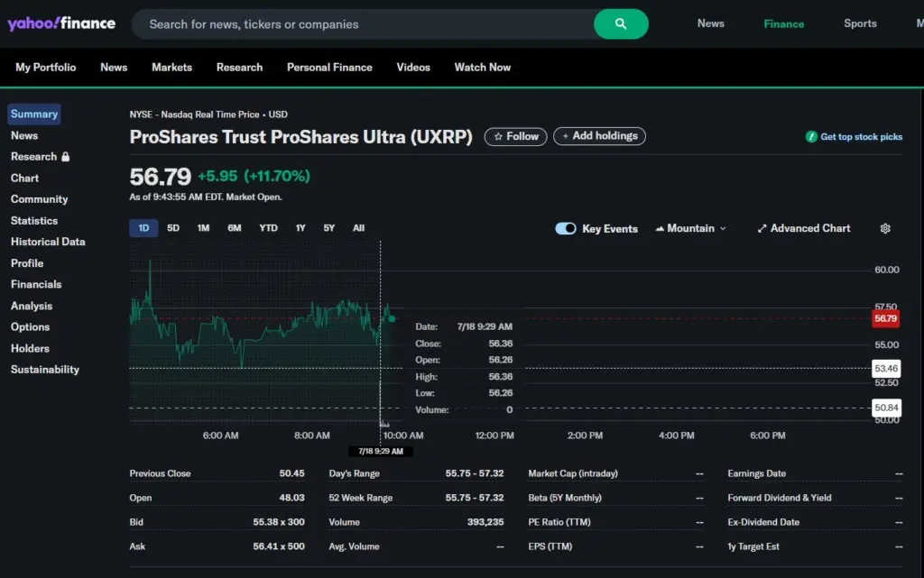Screen dimensions: 924x578
Task: Switch to Historical Data section
Action: [48, 242]
